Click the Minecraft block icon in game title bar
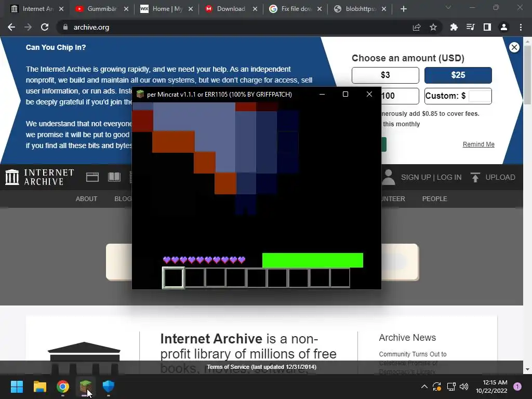Image resolution: width=532 pixels, height=399 pixels. point(140,94)
